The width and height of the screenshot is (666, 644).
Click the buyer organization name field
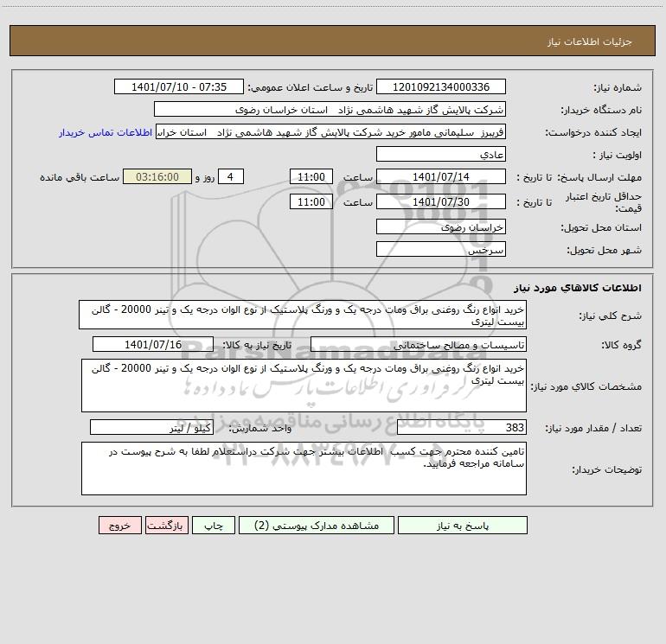[330, 109]
